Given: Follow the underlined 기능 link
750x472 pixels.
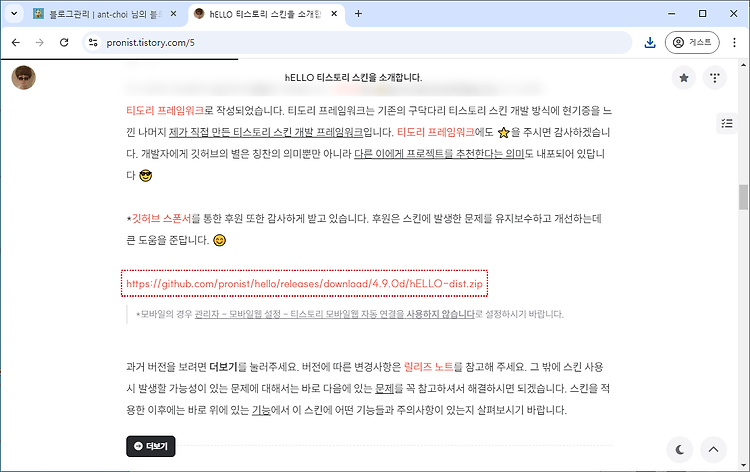Looking at the screenshot, I should point(261,410).
